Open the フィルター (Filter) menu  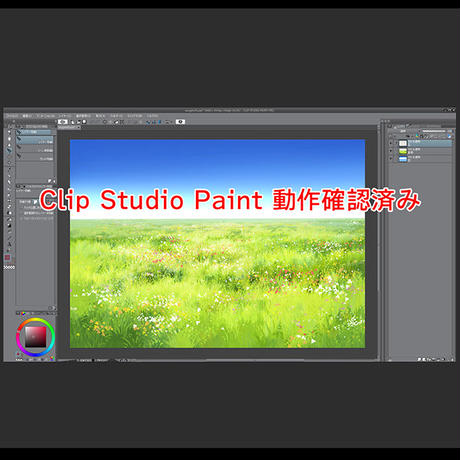point(117,116)
